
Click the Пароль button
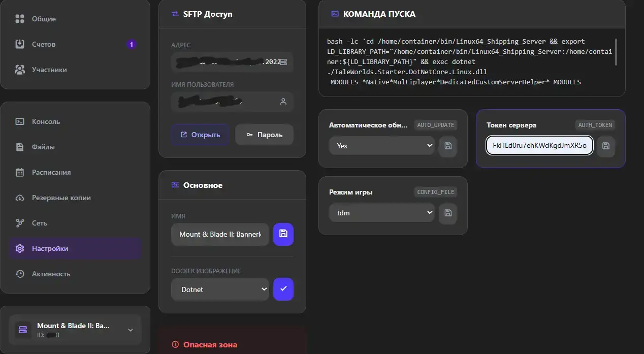[x=264, y=135]
